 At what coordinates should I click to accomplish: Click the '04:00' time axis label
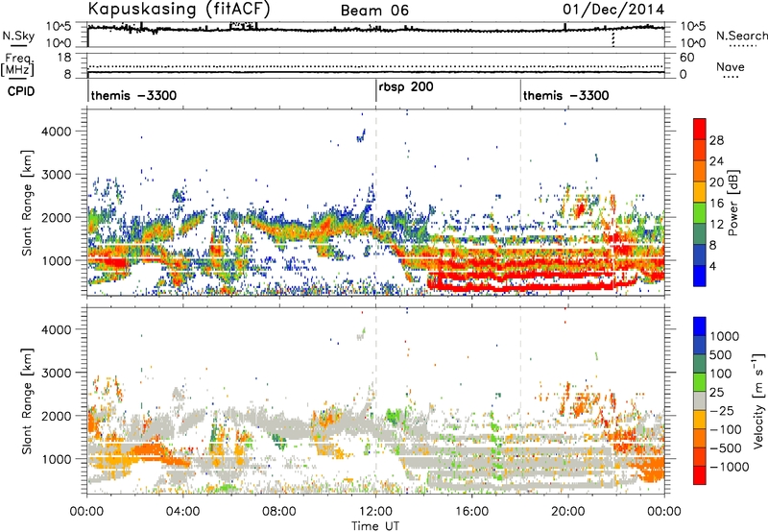coord(182,512)
